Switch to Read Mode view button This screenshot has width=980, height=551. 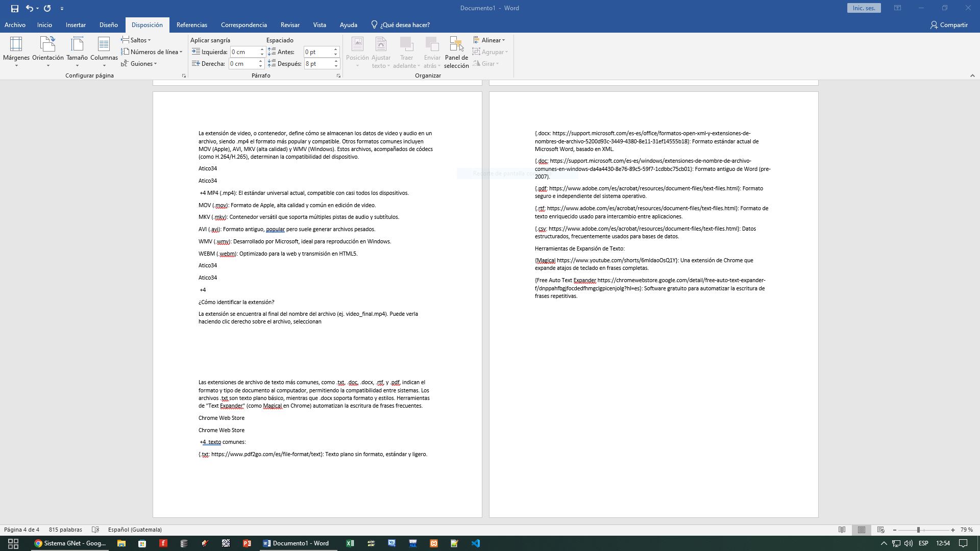(x=842, y=530)
